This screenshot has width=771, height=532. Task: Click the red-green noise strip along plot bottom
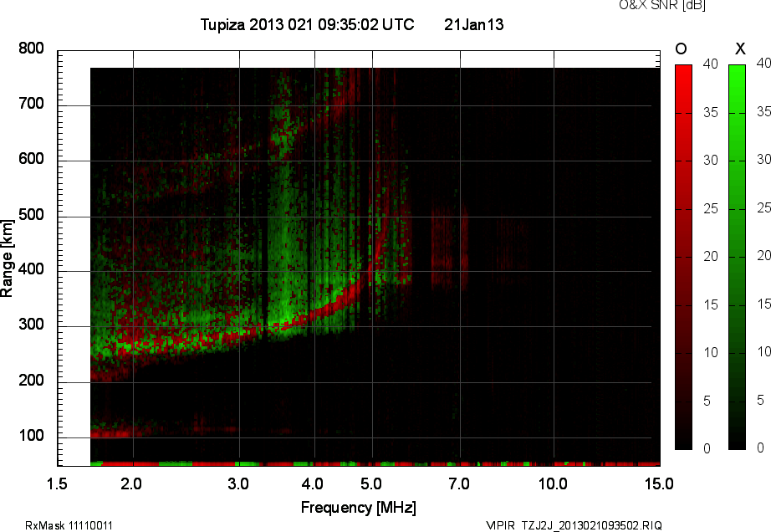coord(375,463)
